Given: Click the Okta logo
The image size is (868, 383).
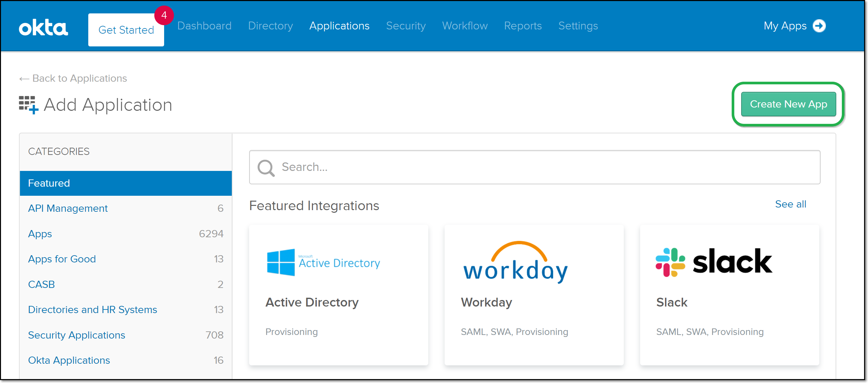Looking at the screenshot, I should [x=43, y=27].
